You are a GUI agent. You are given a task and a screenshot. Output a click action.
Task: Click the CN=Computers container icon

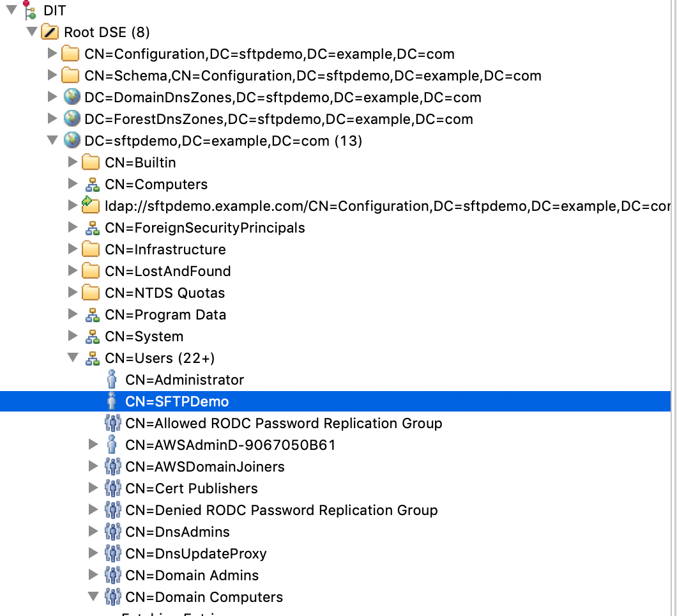pos(92,184)
